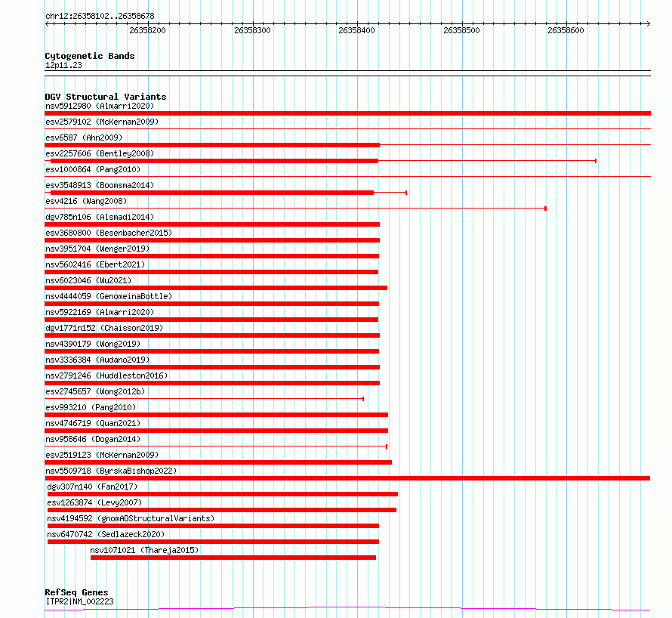Click the esv1263874 (Levy2007) label

click(x=94, y=502)
